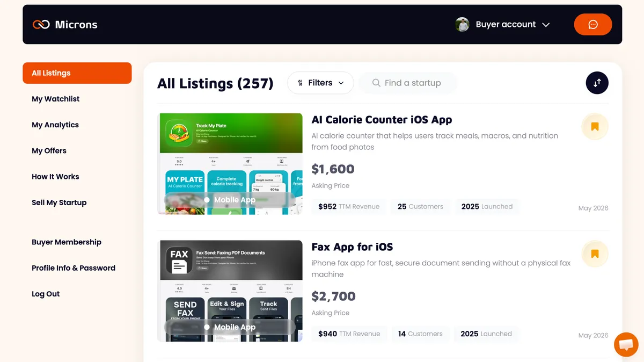This screenshot has width=644, height=362.
Task: Expand the Buyer account dropdown chevron
Action: [x=546, y=25]
